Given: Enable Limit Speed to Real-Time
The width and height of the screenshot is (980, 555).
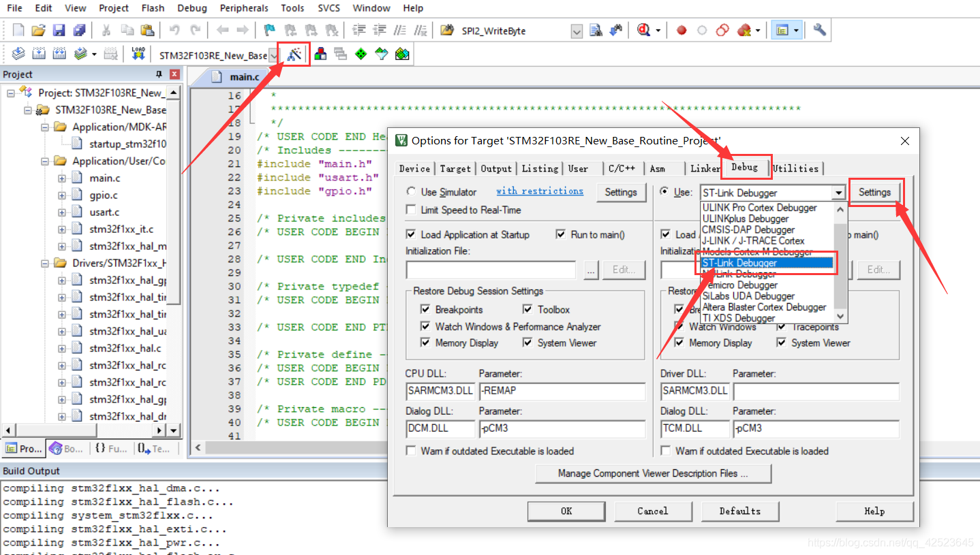Looking at the screenshot, I should [x=411, y=210].
